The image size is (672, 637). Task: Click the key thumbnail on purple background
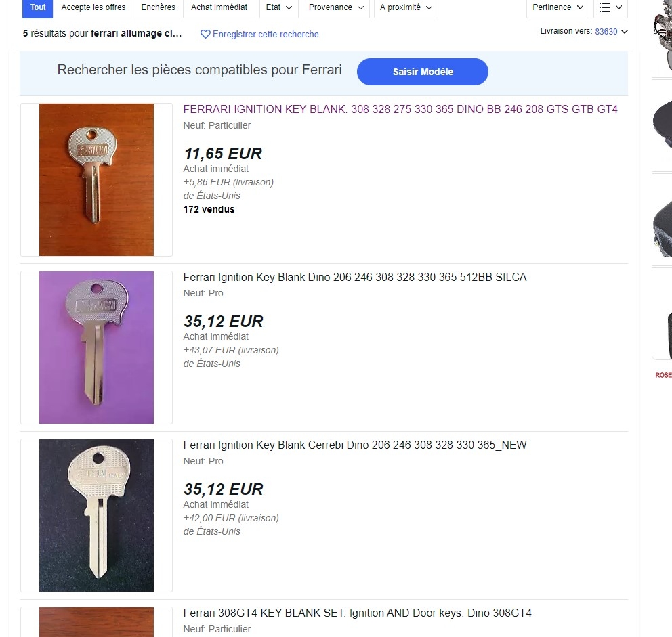pos(96,348)
